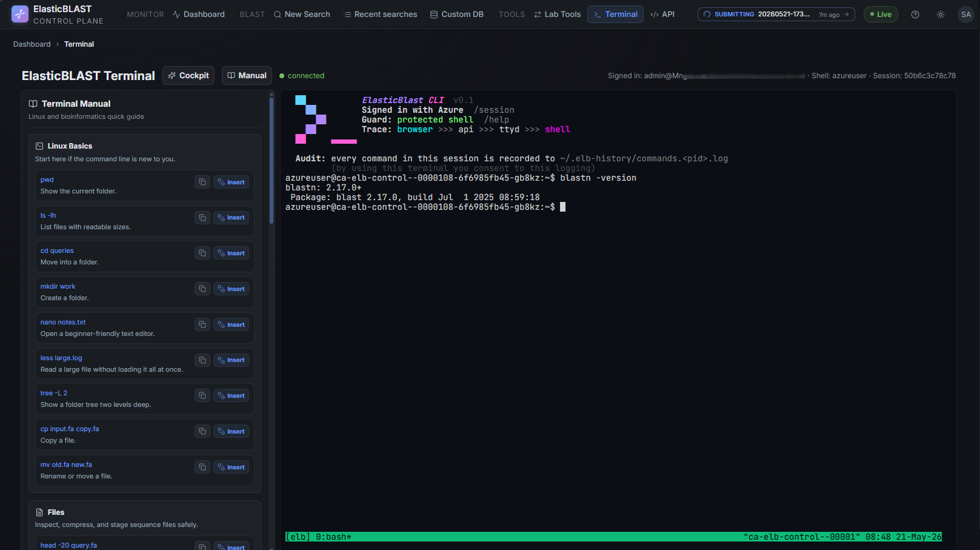
Task: Click the 'nano notes.txt' command text
Action: point(63,322)
